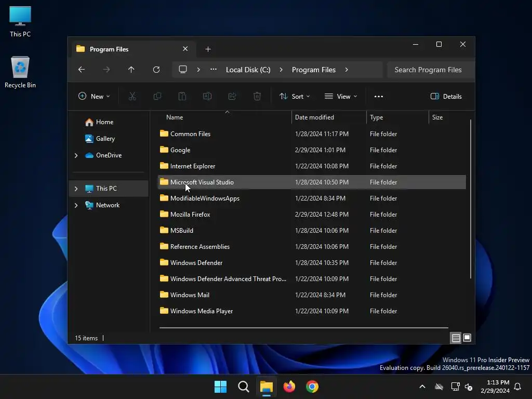Viewport: 532px width, 399px height.
Task: Select the Windows Media Player folder
Action: [x=312, y=311]
